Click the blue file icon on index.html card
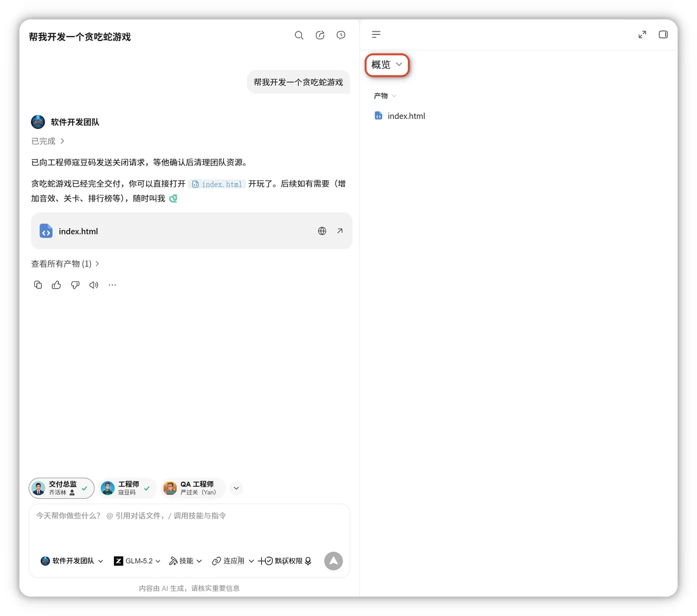Screen dimensions: 697x616 (x=46, y=231)
